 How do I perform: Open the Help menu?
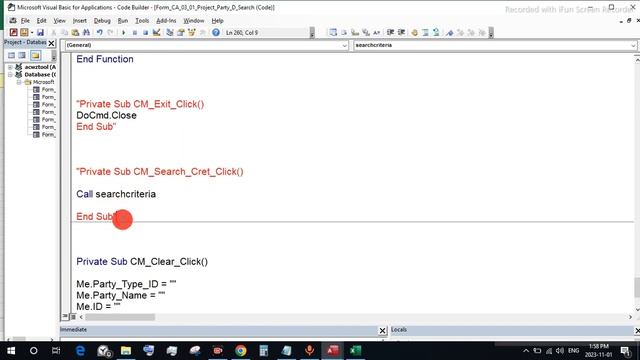(x=217, y=20)
